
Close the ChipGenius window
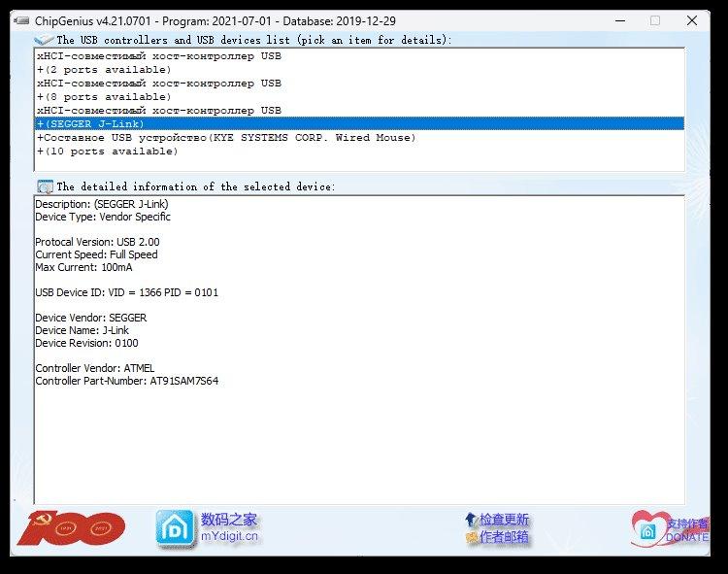point(692,21)
